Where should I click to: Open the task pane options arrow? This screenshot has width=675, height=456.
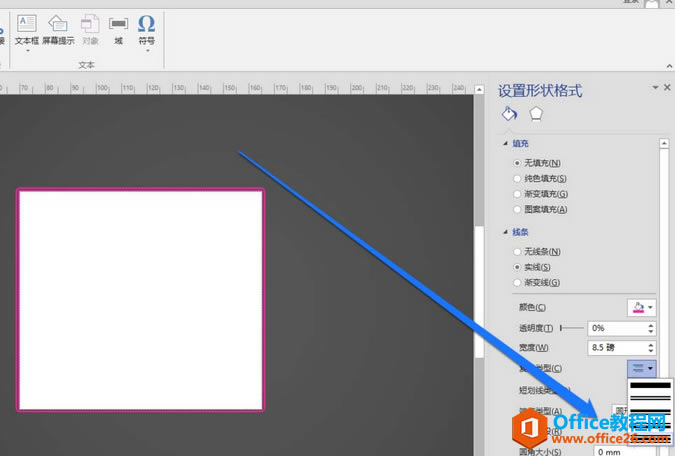click(654, 88)
